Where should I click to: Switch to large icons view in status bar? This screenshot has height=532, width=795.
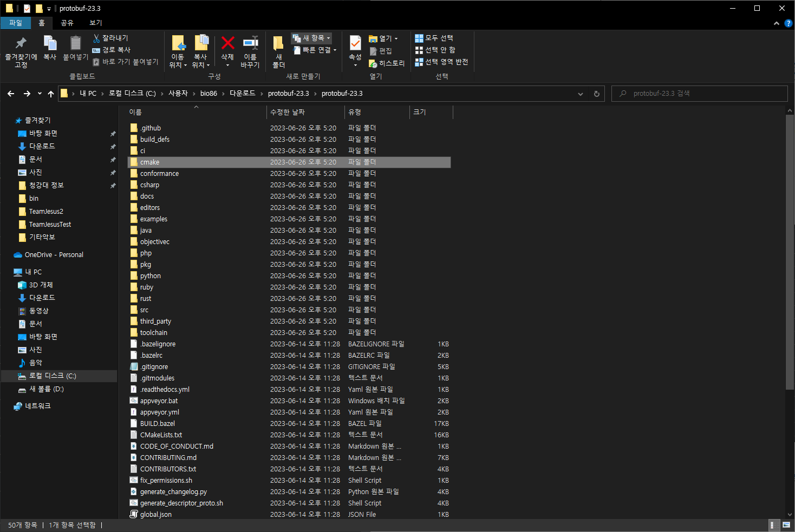[x=786, y=525]
